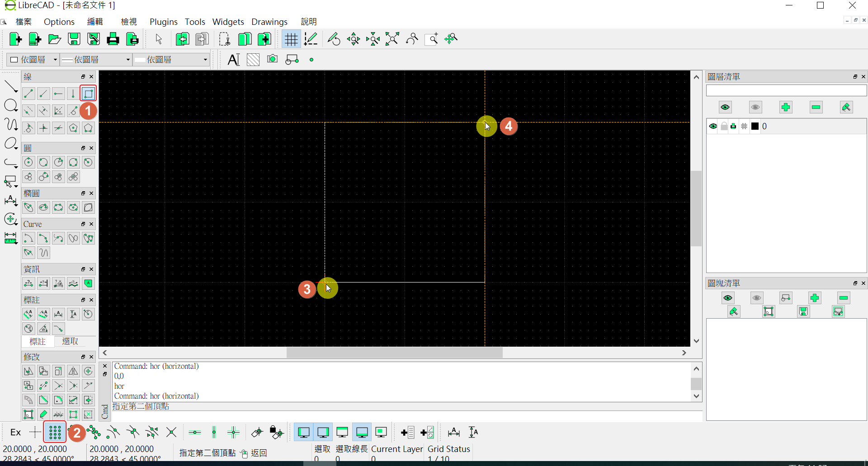
Task: Select the mirror modify tool
Action: click(73, 371)
